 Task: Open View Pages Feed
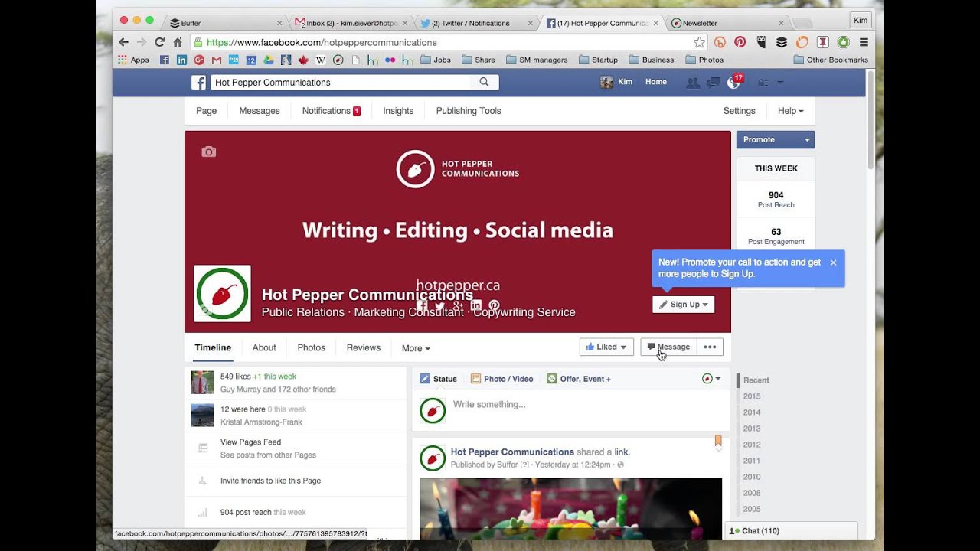pyautogui.click(x=250, y=442)
